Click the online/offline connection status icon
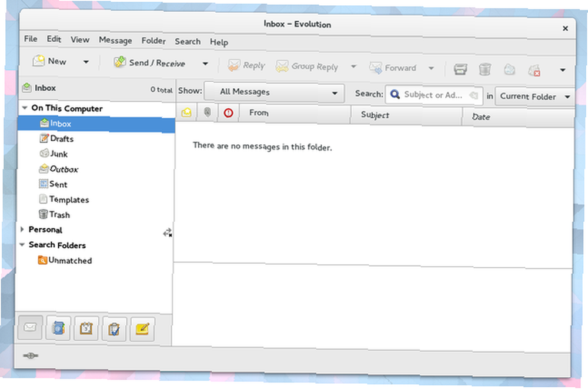 (x=31, y=355)
